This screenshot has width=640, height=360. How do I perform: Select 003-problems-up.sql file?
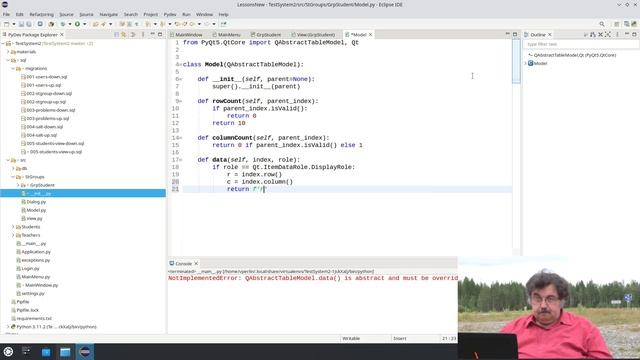tap(47, 118)
